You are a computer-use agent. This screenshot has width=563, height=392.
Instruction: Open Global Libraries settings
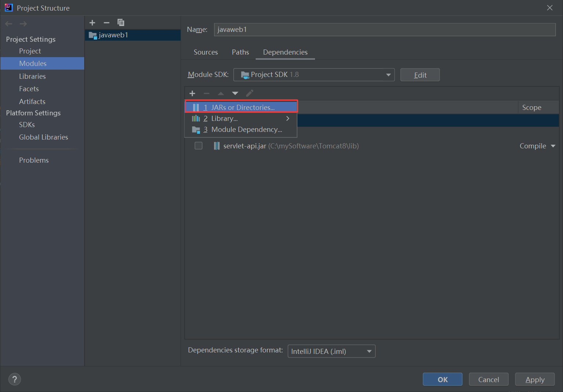point(42,137)
